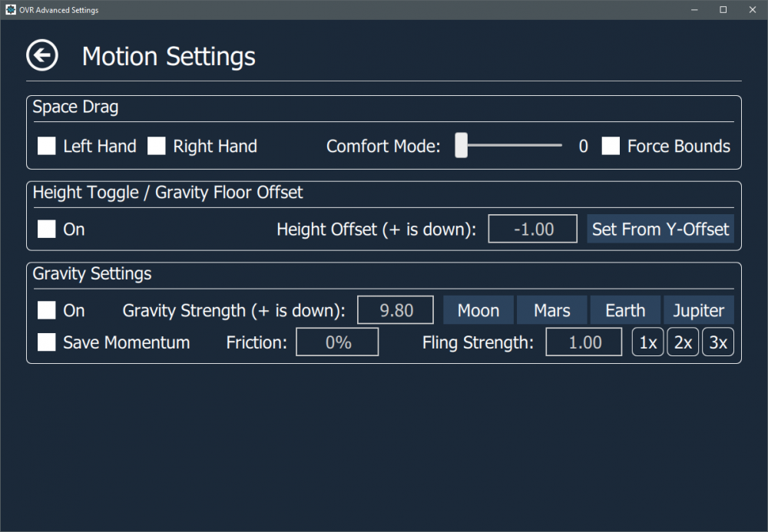
Task: Set fling strength to 3x
Action: pos(718,342)
